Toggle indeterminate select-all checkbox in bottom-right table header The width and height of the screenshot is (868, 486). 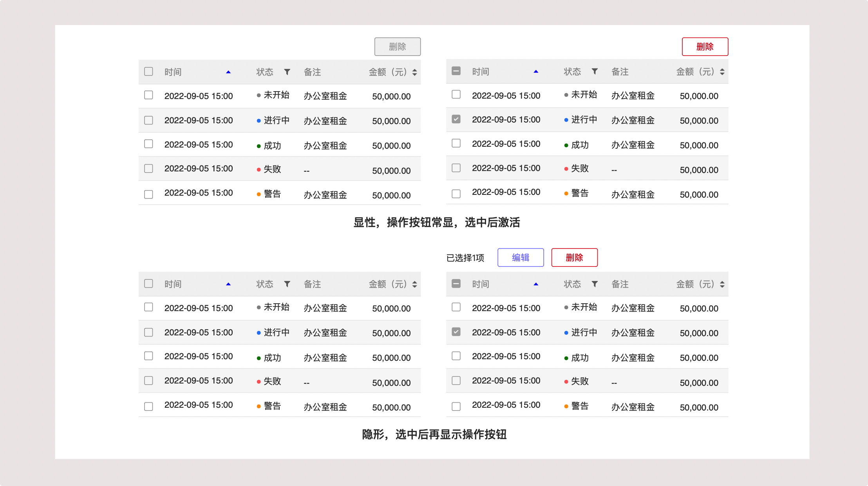click(456, 284)
